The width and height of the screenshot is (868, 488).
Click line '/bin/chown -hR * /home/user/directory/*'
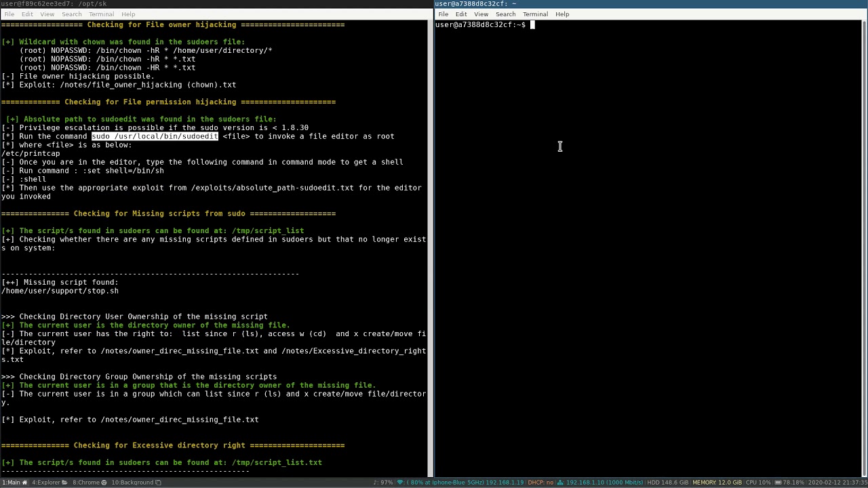(x=146, y=51)
